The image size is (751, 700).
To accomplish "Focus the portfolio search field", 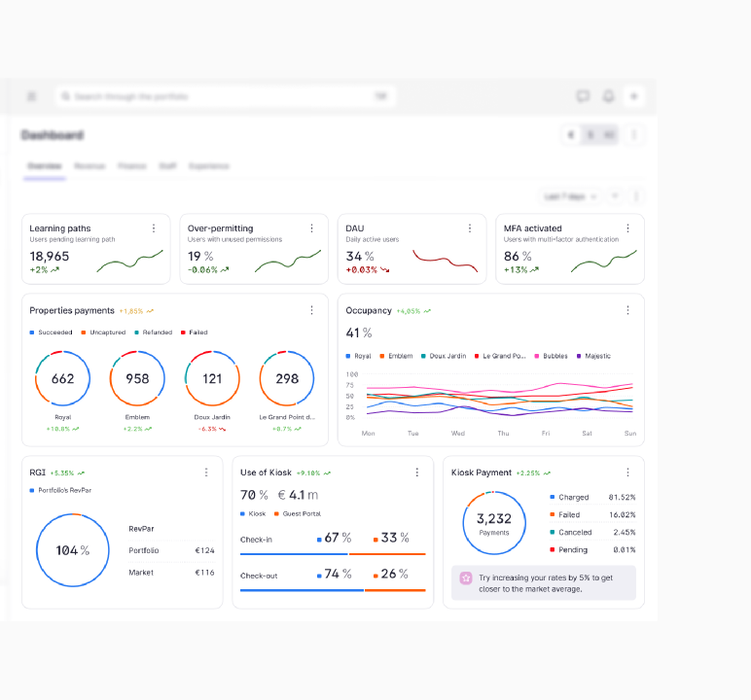I will (225, 96).
